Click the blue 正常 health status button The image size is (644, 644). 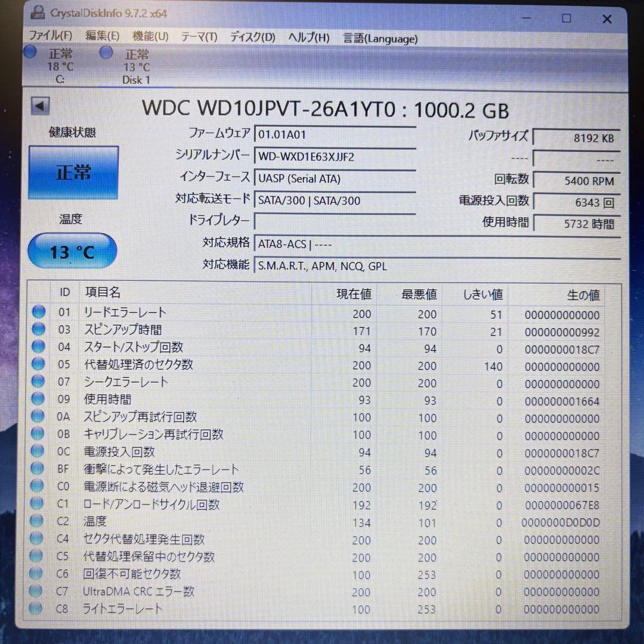(x=73, y=172)
